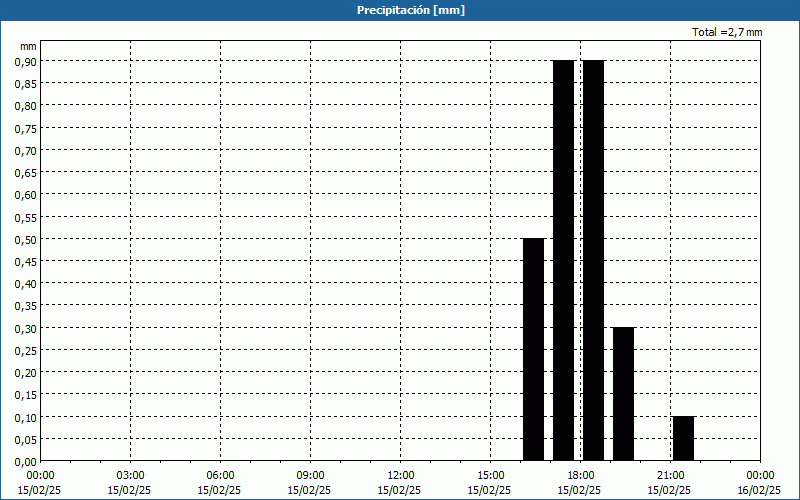The width and height of the screenshot is (800, 500).
Task: Click the 21:00 time axis label
Action: [x=670, y=476]
